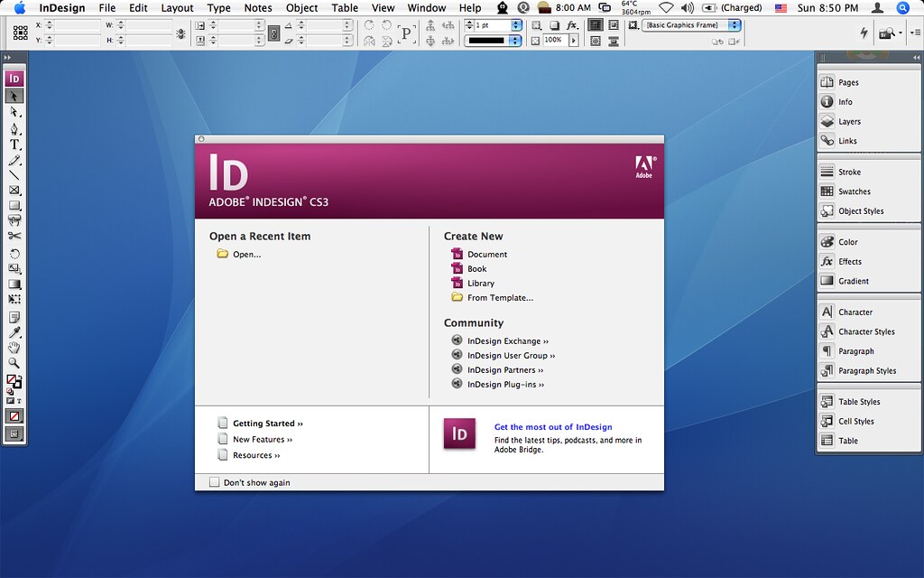Click Document under Create New
The height and width of the screenshot is (578, 924).
[x=486, y=255]
